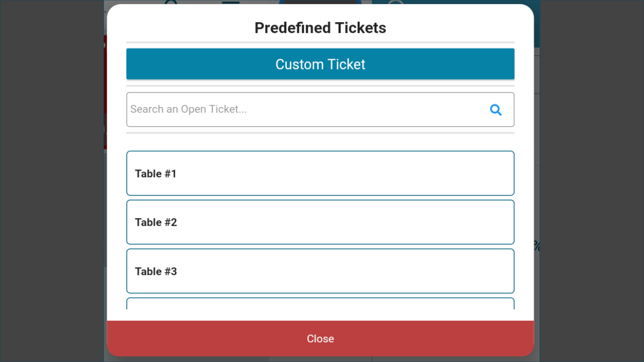
Task: Pick the Table #3 ticket entry
Action: click(320, 271)
